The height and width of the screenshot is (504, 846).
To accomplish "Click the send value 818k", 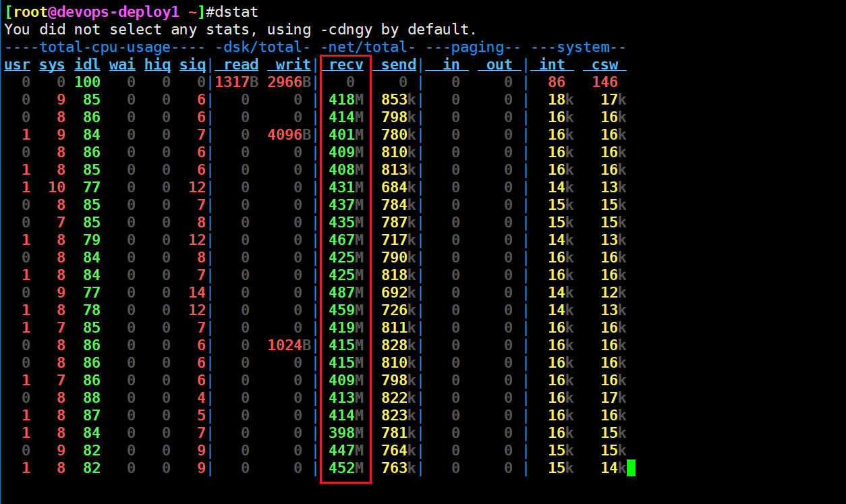I will pyautogui.click(x=399, y=275).
